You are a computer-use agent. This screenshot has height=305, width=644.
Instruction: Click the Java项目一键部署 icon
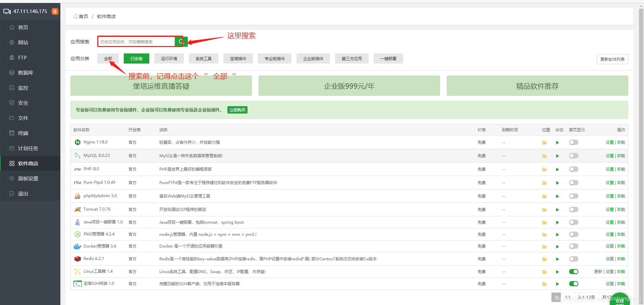[77, 222]
